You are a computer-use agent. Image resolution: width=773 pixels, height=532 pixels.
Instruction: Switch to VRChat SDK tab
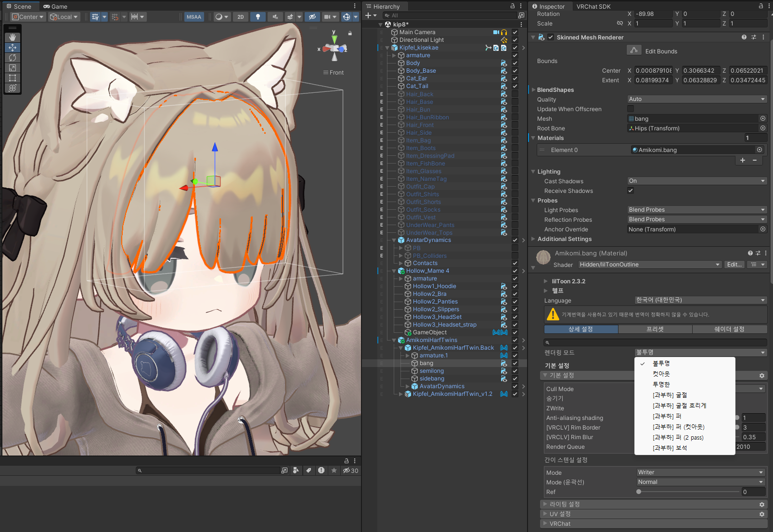[593, 6]
